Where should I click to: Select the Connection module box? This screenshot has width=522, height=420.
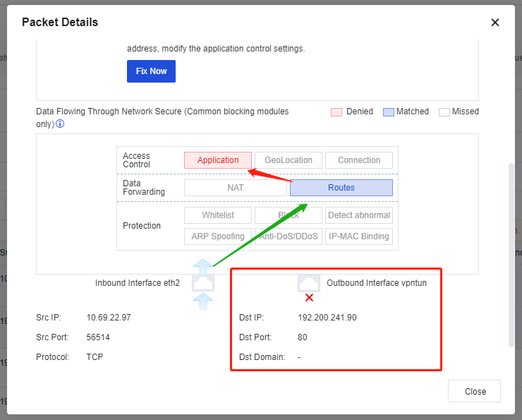[359, 160]
